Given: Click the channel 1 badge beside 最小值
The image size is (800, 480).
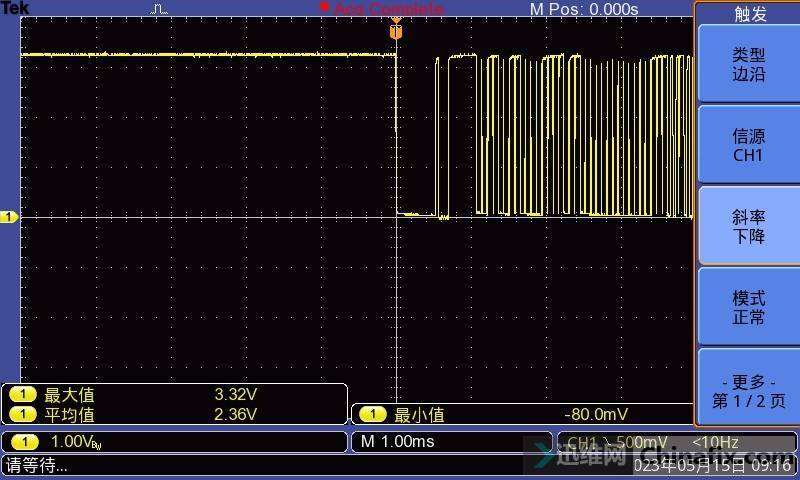Looking at the screenshot, I should 372,414.
